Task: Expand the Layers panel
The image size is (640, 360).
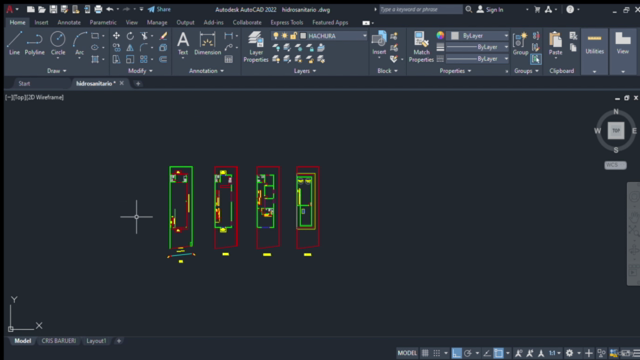Action: [x=305, y=71]
